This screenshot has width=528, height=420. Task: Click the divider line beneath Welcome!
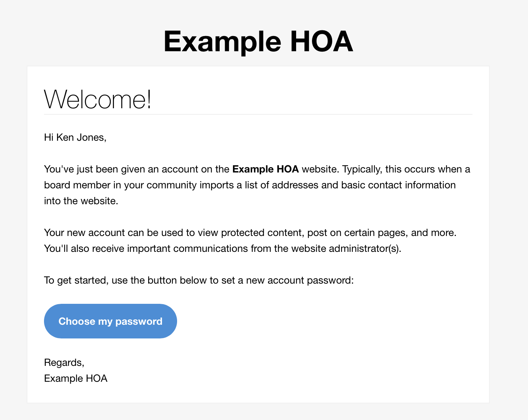(258, 114)
